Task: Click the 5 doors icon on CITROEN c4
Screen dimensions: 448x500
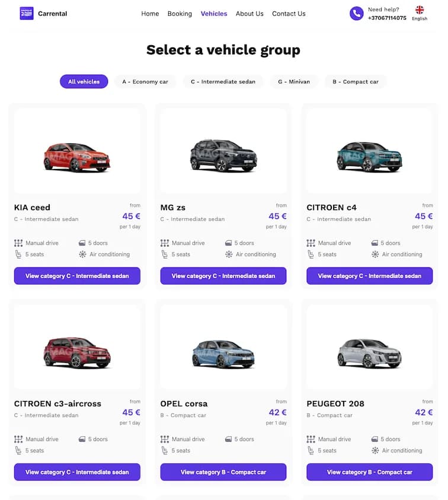Action: (x=375, y=243)
